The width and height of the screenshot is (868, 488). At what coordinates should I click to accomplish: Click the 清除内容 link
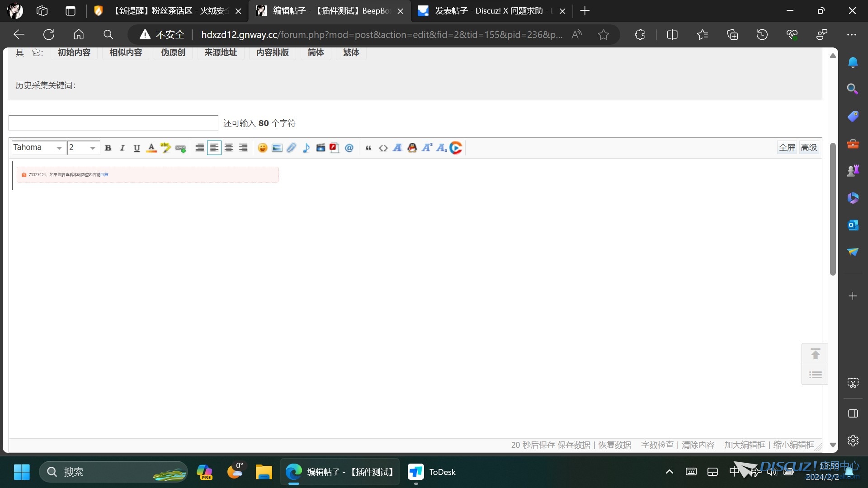click(x=698, y=445)
